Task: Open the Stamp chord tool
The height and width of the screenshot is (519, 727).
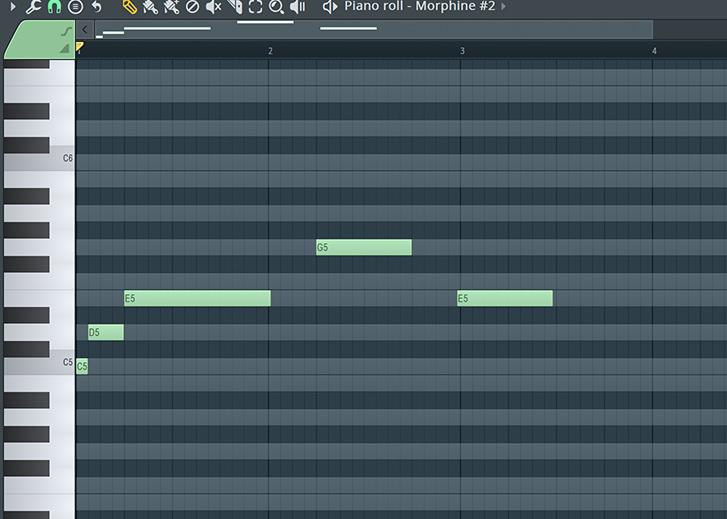Action: [x=75, y=7]
